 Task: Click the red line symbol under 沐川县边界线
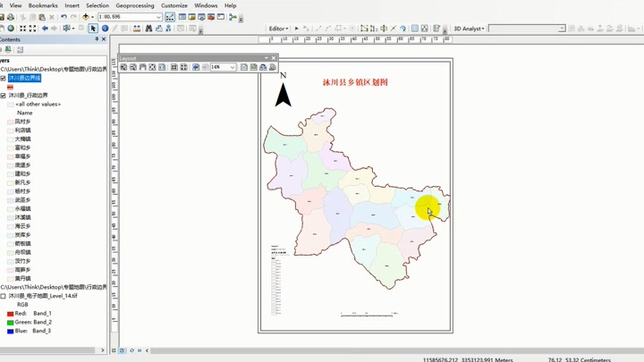coord(10,87)
